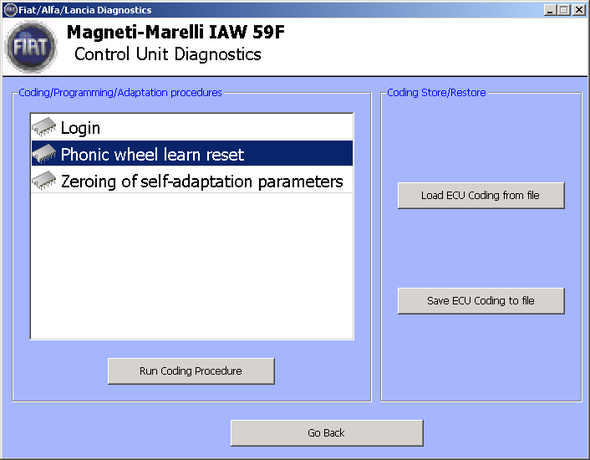The image size is (590, 460).
Task: Click the chip icon beside Login
Action: point(44,127)
